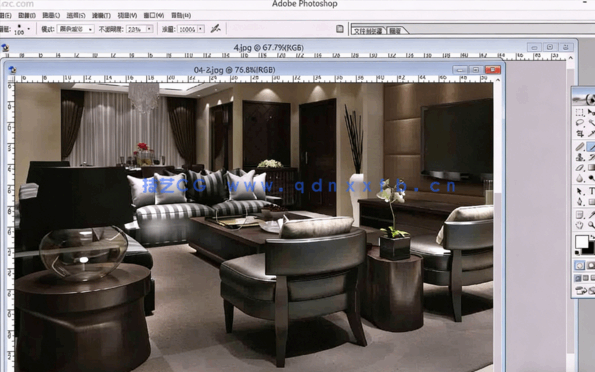Reset to default foreground/background colors icon
This screenshot has height=372, width=595.
(578, 252)
